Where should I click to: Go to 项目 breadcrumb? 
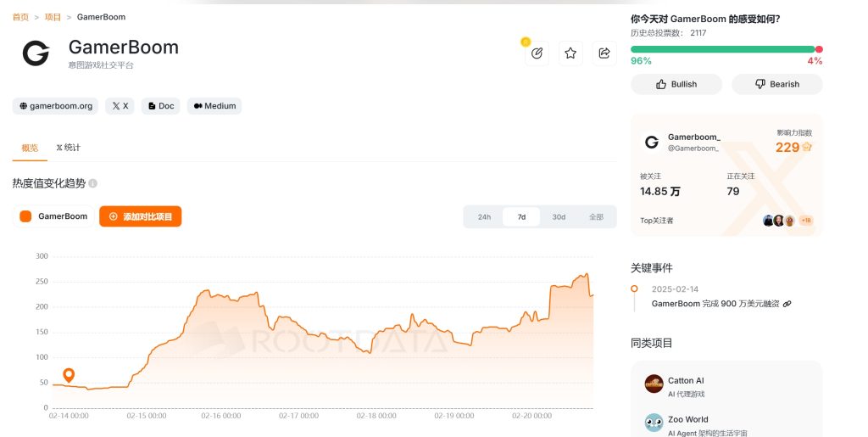tap(53, 17)
